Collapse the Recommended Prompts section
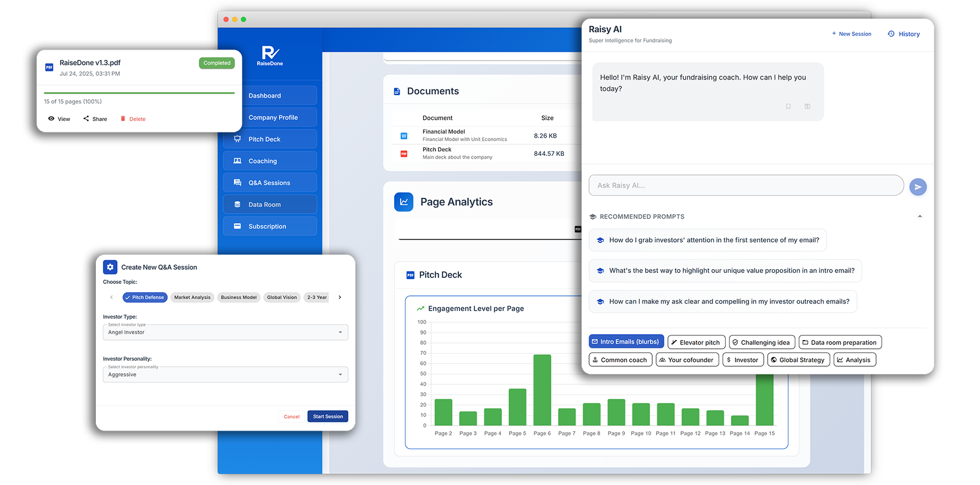980x485 pixels. coord(920,216)
